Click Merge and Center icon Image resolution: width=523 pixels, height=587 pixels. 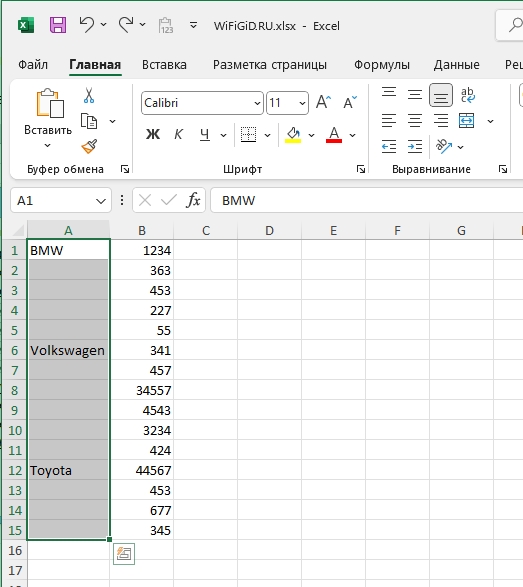[x=466, y=121]
